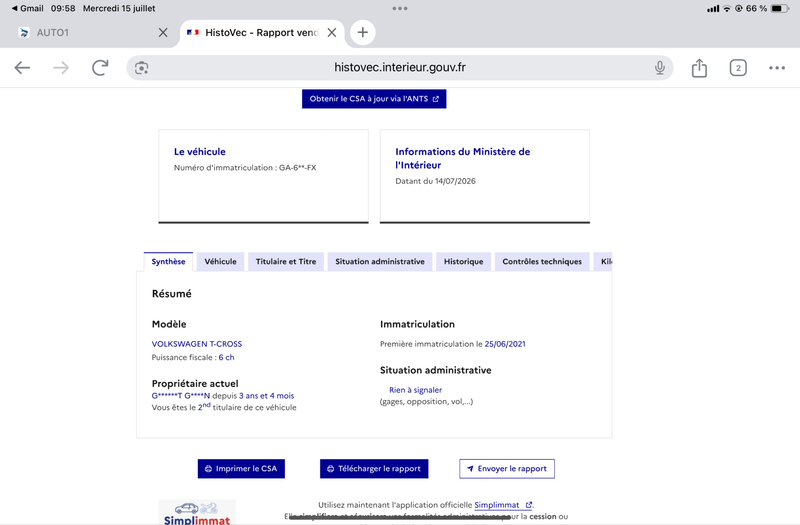Screen dimensions: 800x525
Task: Click the Immatriculation heading in the summary
Action: [417, 324]
